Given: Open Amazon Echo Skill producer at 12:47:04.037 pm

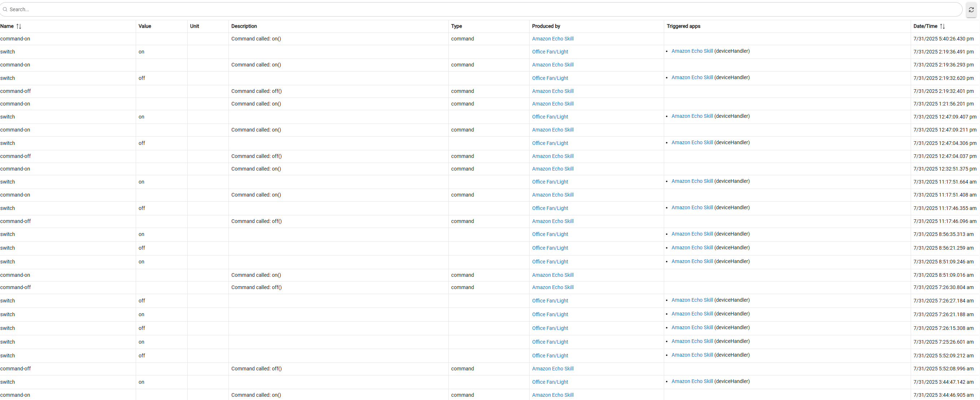Looking at the screenshot, I should [552, 156].
